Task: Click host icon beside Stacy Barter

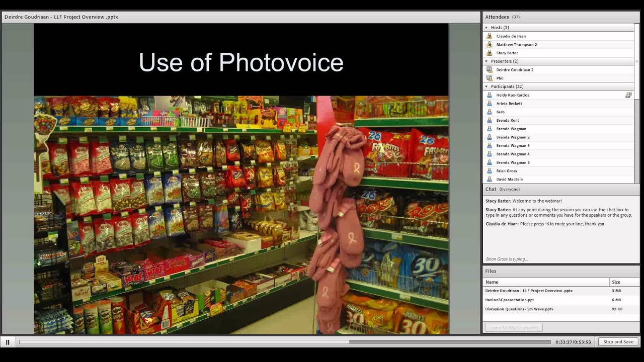Action: (x=490, y=53)
